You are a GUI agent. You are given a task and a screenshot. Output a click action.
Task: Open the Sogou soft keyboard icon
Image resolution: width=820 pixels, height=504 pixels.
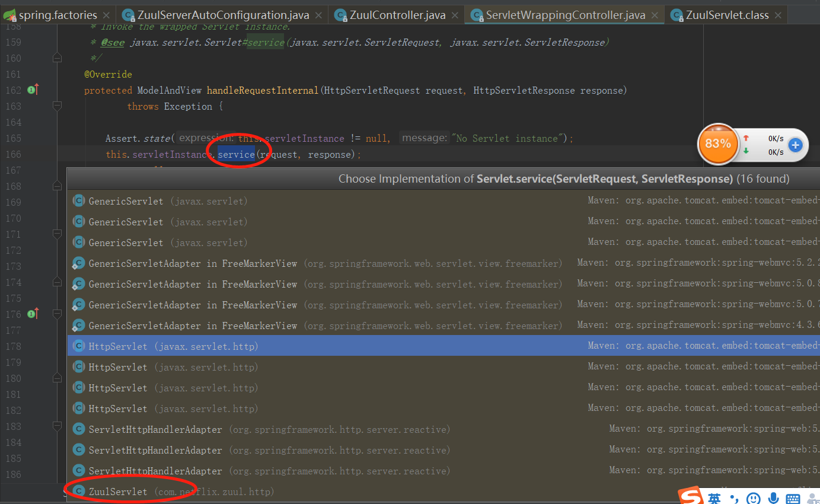click(x=793, y=499)
